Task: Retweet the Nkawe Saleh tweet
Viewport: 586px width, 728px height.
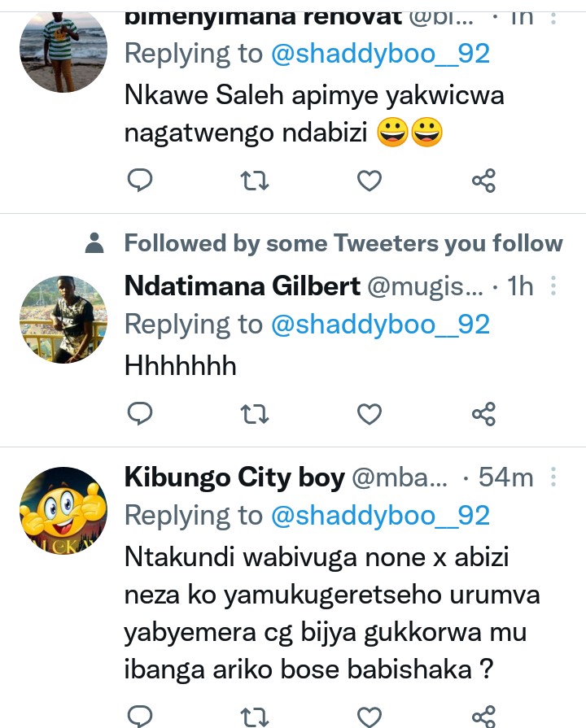Action: [256, 181]
